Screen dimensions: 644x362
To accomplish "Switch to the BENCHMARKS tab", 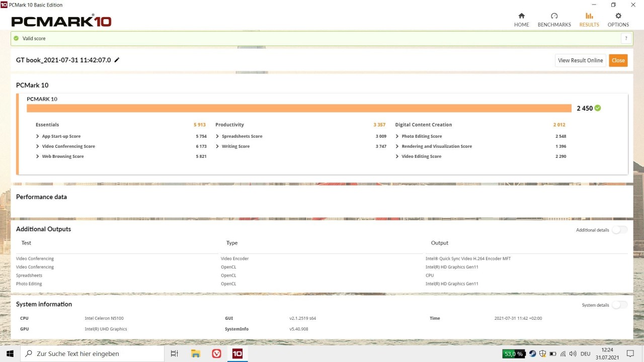I will tap(554, 20).
